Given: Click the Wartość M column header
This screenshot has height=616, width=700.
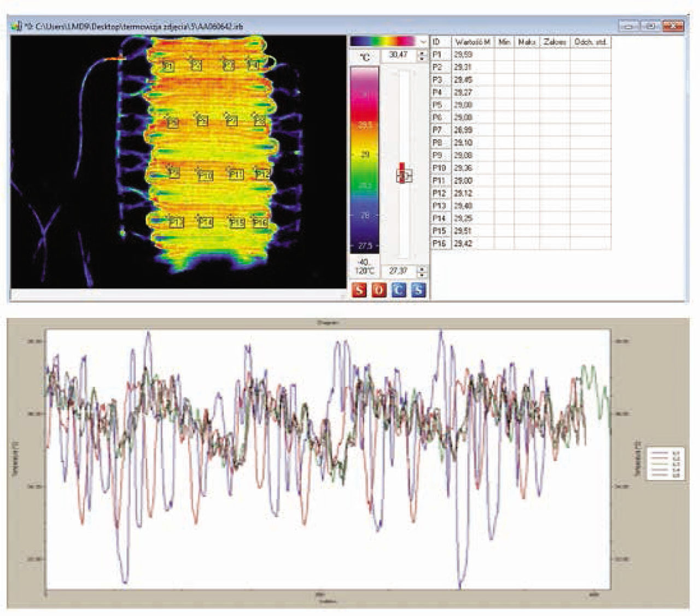Looking at the screenshot, I should pyautogui.click(x=472, y=42).
